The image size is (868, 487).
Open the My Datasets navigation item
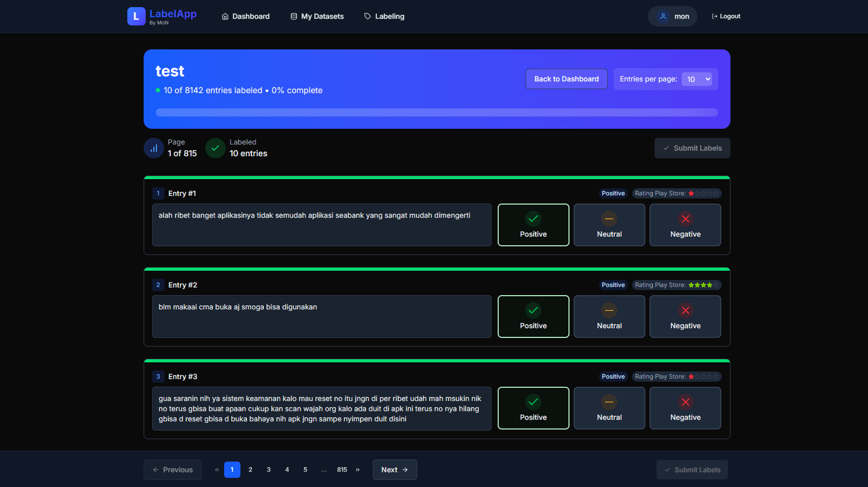[322, 16]
